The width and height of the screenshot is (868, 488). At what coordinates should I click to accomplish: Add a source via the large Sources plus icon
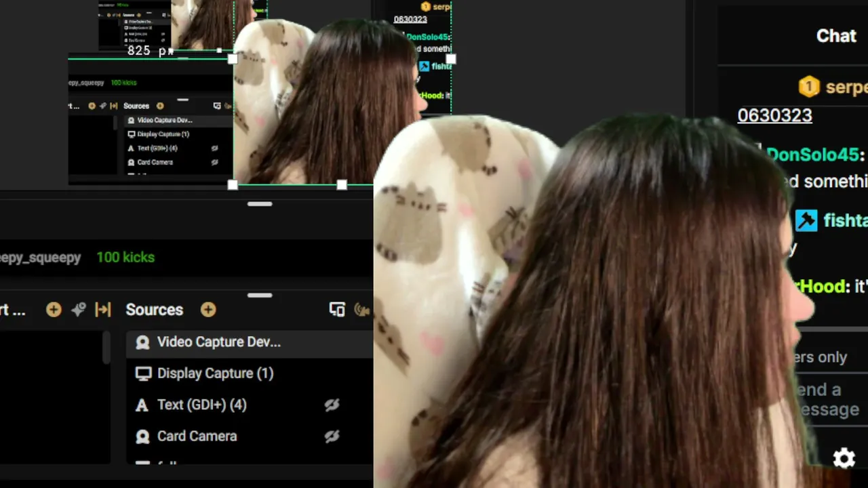tap(208, 310)
